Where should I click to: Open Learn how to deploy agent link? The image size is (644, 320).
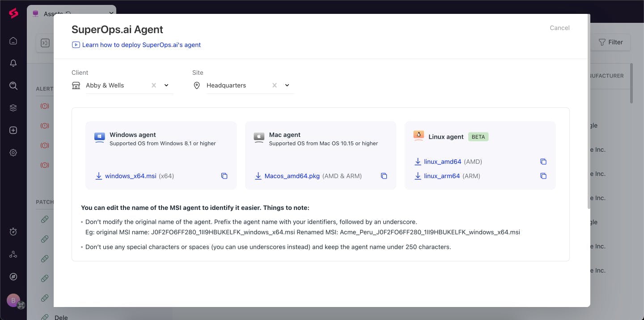pyautogui.click(x=136, y=45)
